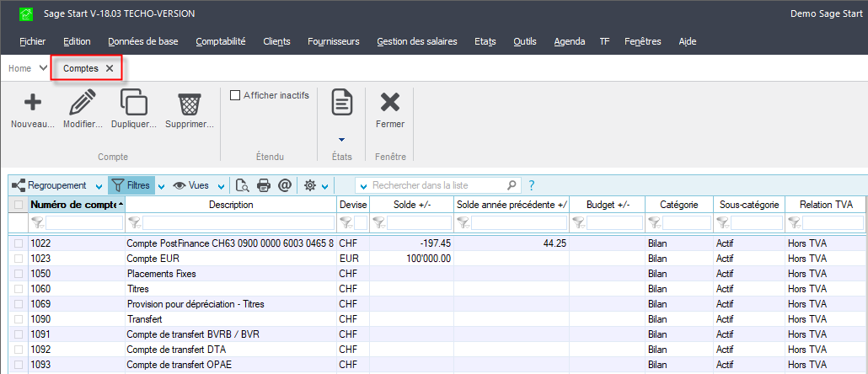Click the Filtres button
Image resolution: width=868 pixels, height=374 pixels.
click(x=131, y=185)
